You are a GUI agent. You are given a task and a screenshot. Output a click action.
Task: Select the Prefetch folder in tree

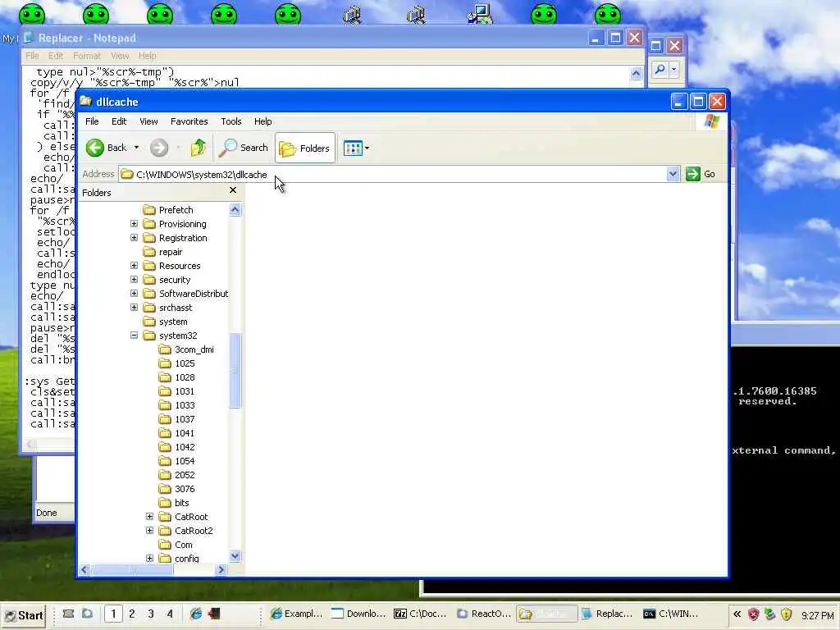pos(176,210)
